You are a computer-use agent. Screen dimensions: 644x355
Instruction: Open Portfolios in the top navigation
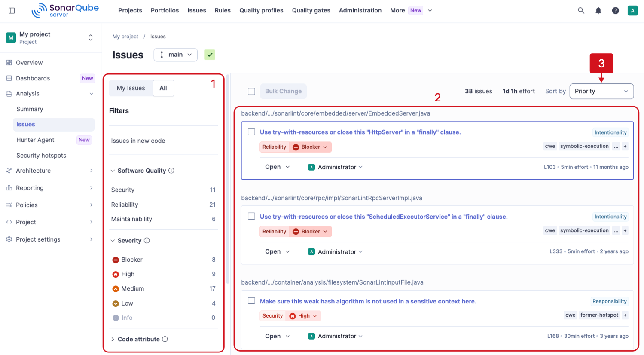click(x=165, y=10)
